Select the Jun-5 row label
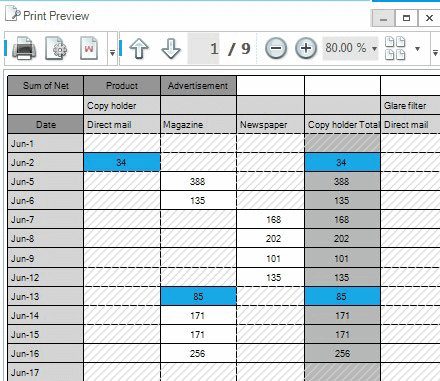This screenshot has height=381, width=440. [x=46, y=182]
